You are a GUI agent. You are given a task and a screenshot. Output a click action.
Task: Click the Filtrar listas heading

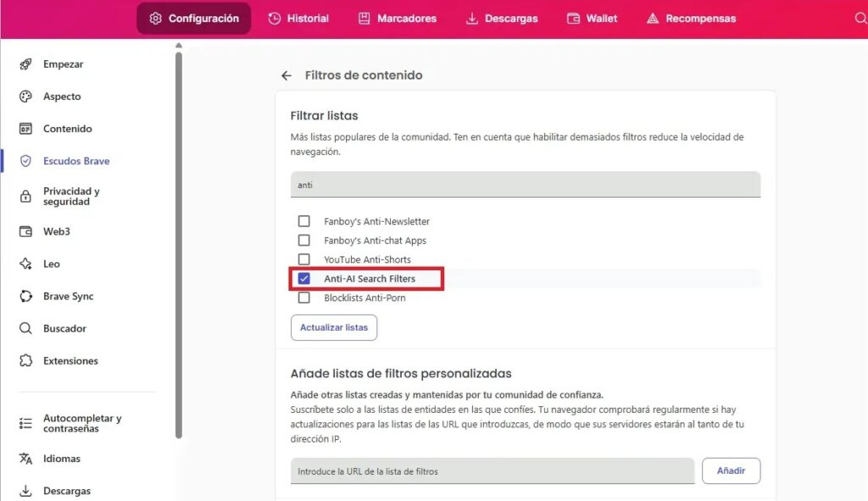pos(324,115)
